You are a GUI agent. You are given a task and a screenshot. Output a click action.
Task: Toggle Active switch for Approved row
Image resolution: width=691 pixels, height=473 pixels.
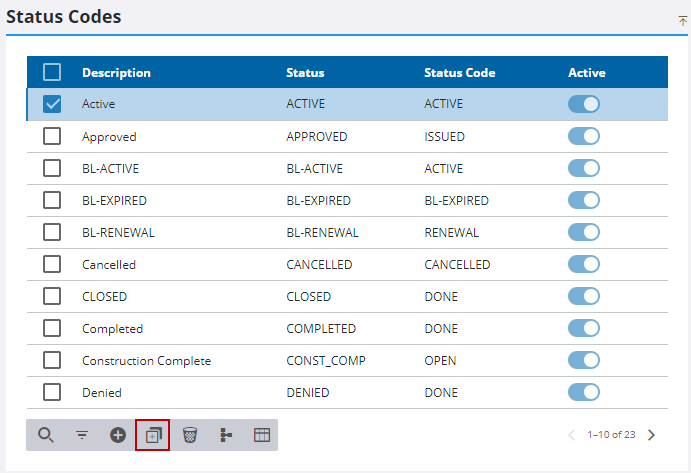point(584,136)
